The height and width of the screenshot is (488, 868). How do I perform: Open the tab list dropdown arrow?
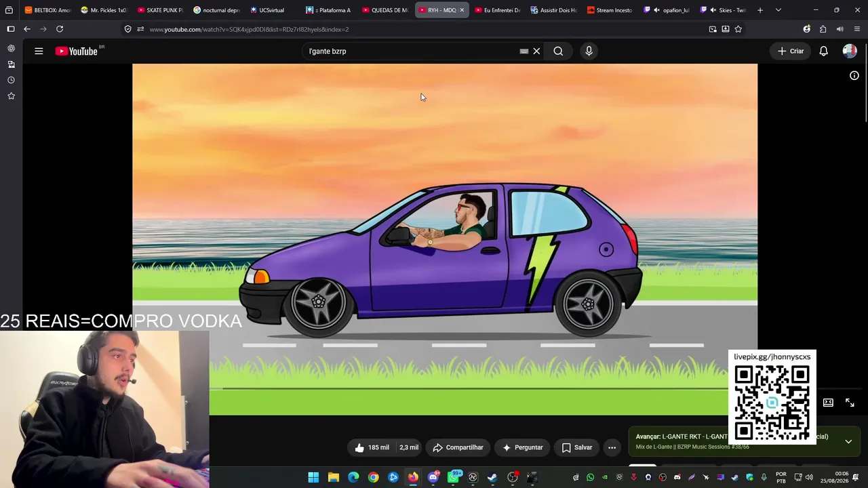778,10
